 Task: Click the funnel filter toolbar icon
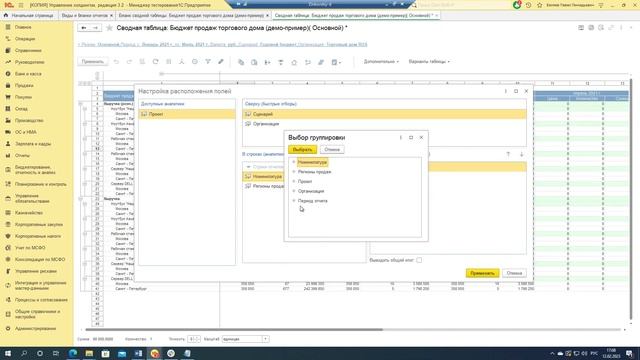(208, 62)
